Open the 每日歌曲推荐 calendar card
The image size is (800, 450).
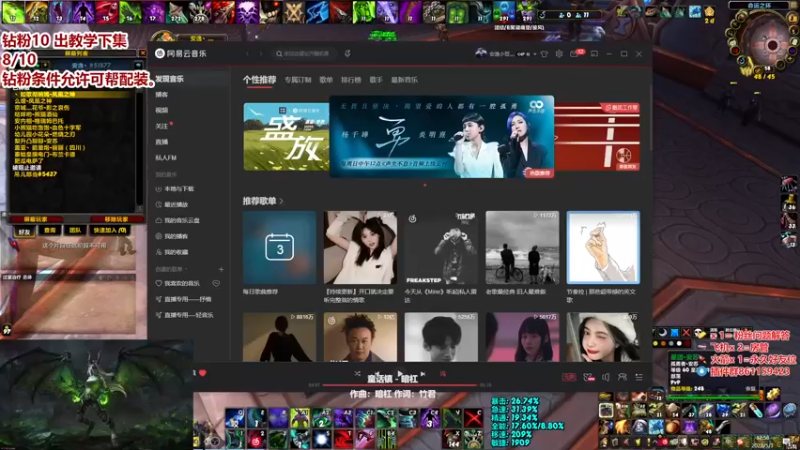280,247
